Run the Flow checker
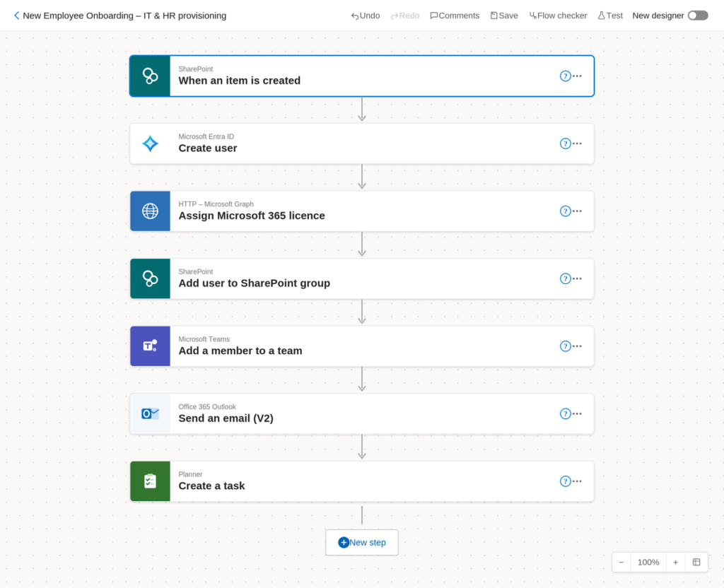This screenshot has width=724, height=588. click(x=559, y=16)
